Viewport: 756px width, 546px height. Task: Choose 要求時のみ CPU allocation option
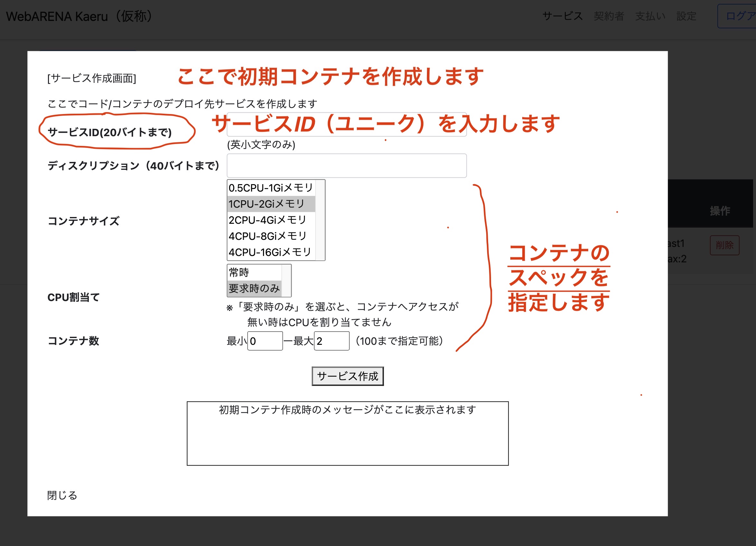pyautogui.click(x=254, y=288)
